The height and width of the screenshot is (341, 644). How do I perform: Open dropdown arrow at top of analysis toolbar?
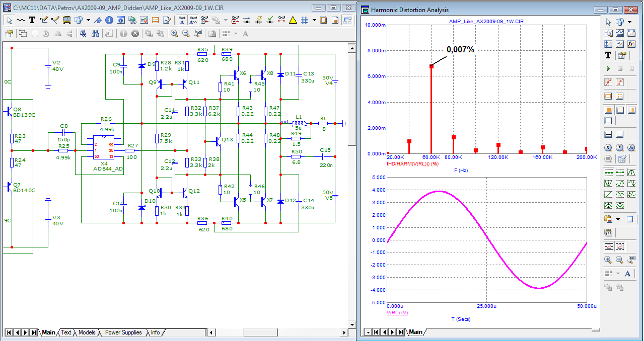click(629, 22)
